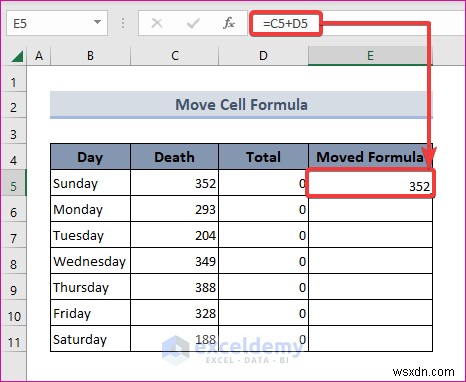
Task: Select row 3 header
Action: click(13, 131)
